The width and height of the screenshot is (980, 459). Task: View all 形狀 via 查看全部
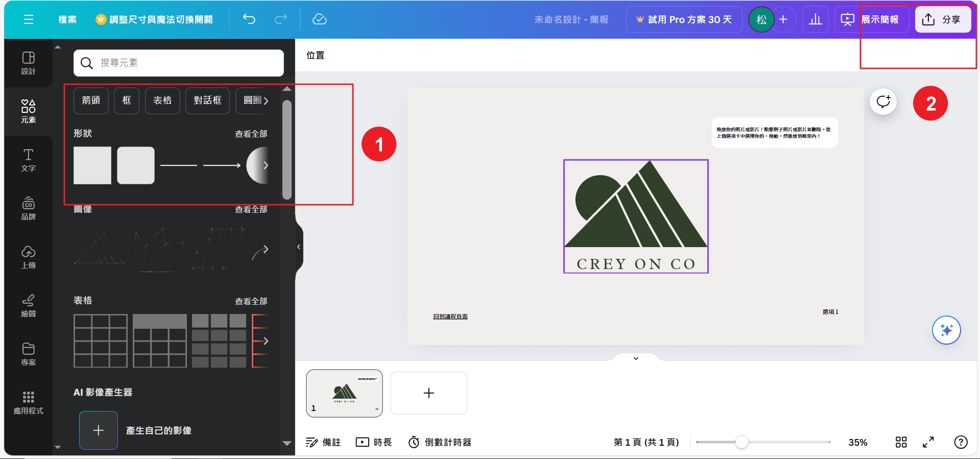click(x=251, y=134)
